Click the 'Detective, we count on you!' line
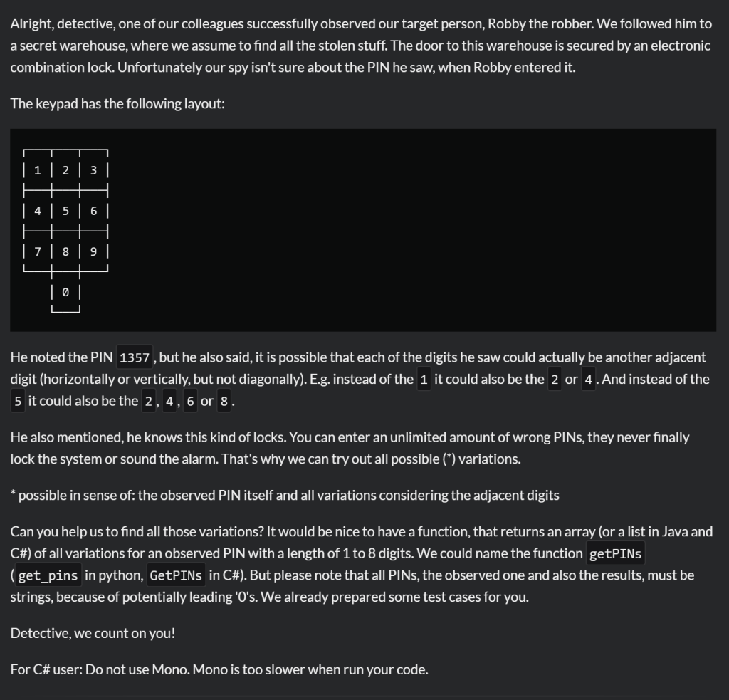729x700 pixels. tap(93, 633)
